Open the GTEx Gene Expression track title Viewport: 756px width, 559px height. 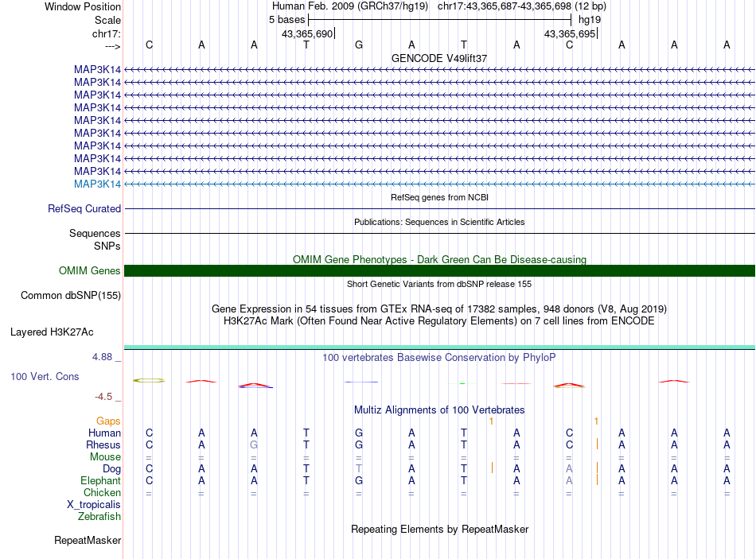point(439,309)
